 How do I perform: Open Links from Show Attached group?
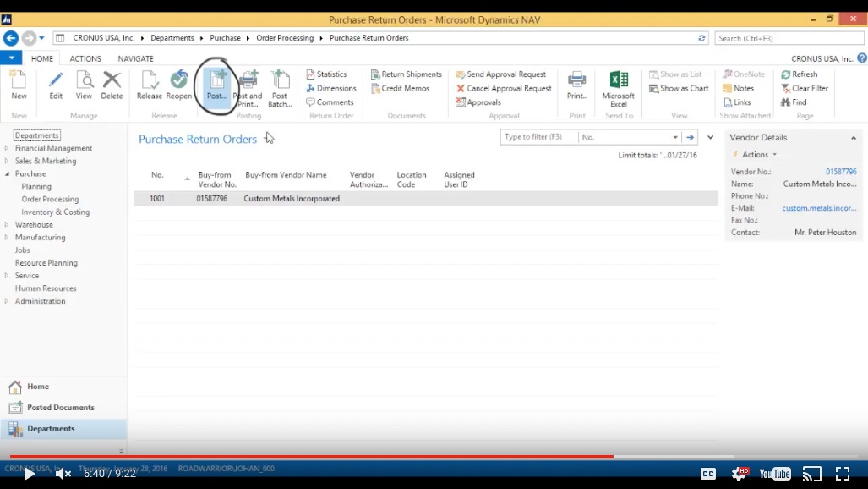(737, 102)
